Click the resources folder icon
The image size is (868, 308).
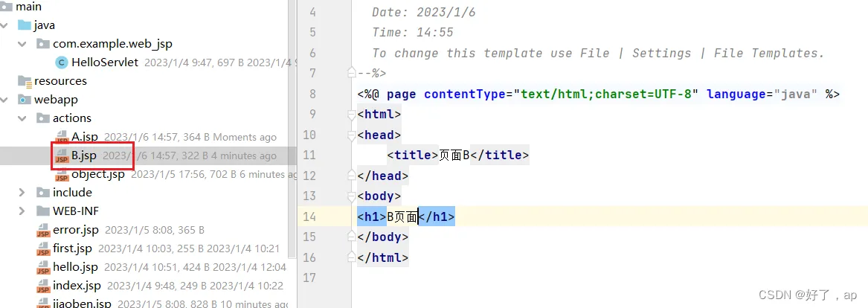point(25,81)
